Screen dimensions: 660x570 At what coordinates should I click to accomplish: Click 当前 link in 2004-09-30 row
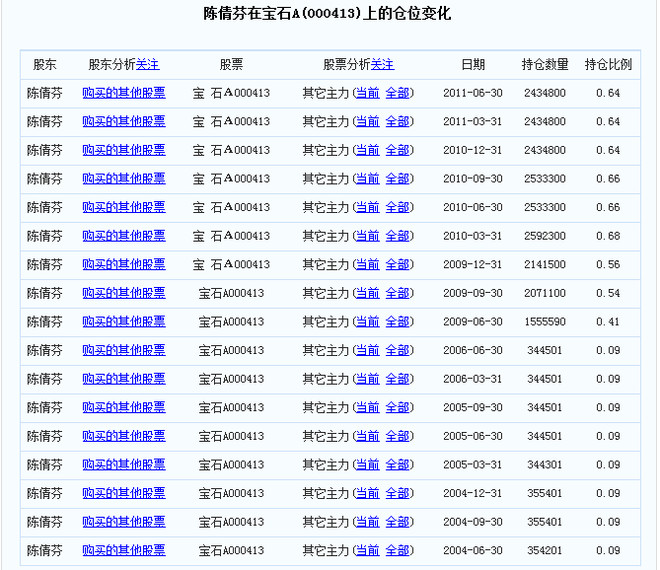[x=368, y=522]
